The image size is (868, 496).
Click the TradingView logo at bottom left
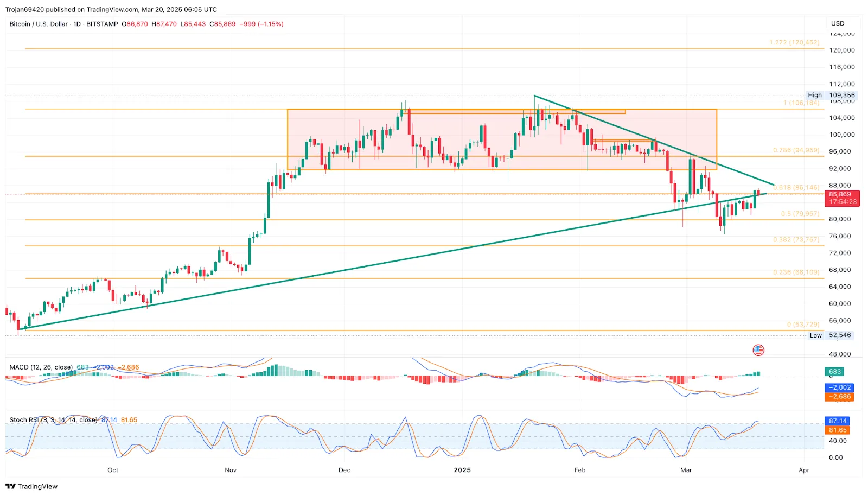[31, 486]
